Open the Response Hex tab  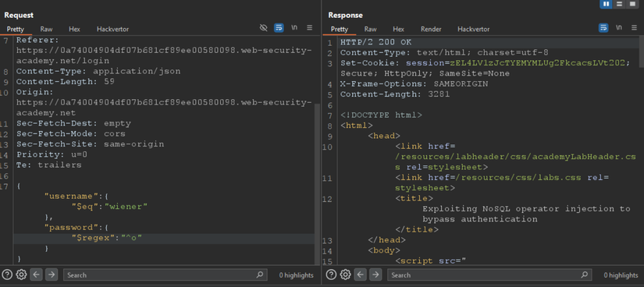coord(398,29)
